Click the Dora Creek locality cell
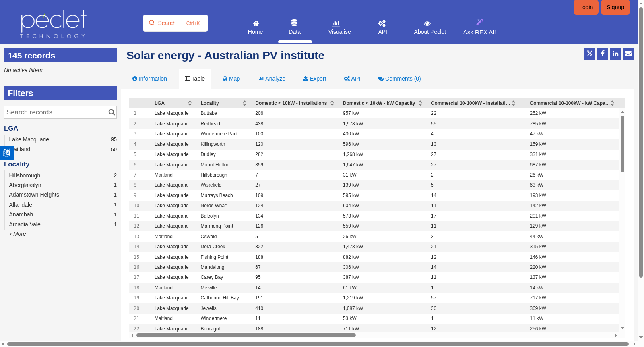Viewport: 644px width, 347px height. pyautogui.click(x=213, y=247)
